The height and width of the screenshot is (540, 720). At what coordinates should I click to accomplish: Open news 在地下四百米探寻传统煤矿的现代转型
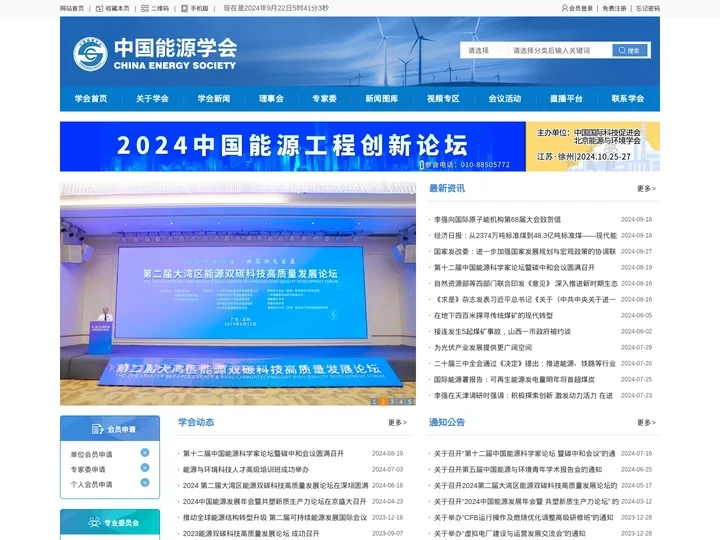pos(494,315)
